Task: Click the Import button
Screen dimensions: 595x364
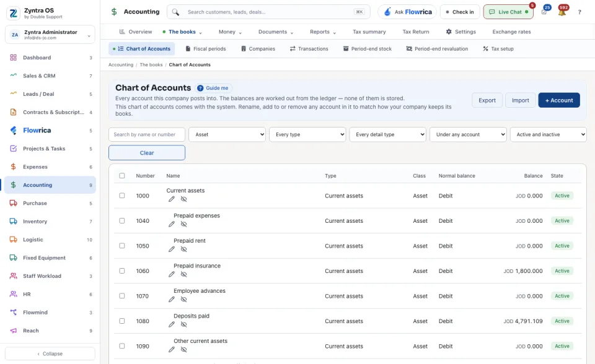Action: tap(520, 100)
